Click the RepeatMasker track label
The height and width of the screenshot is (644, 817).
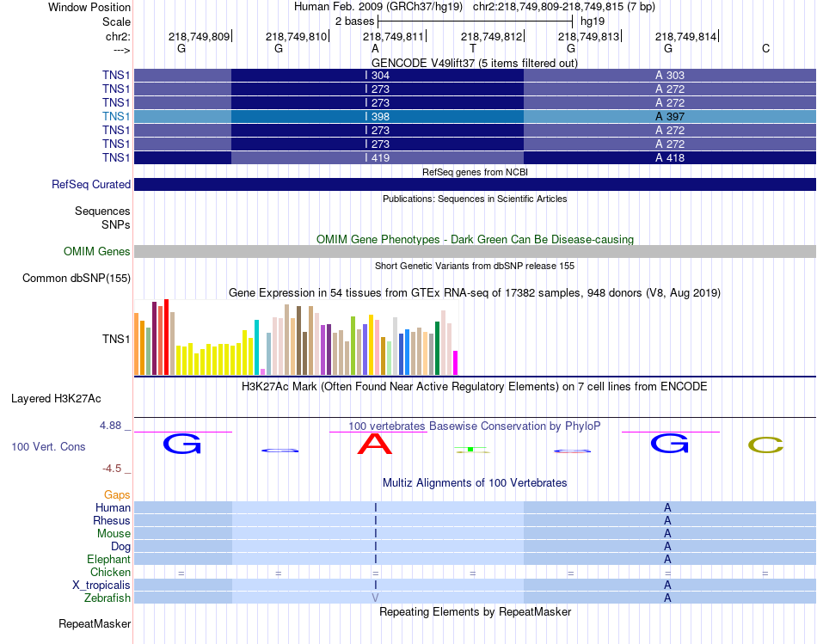click(x=95, y=623)
